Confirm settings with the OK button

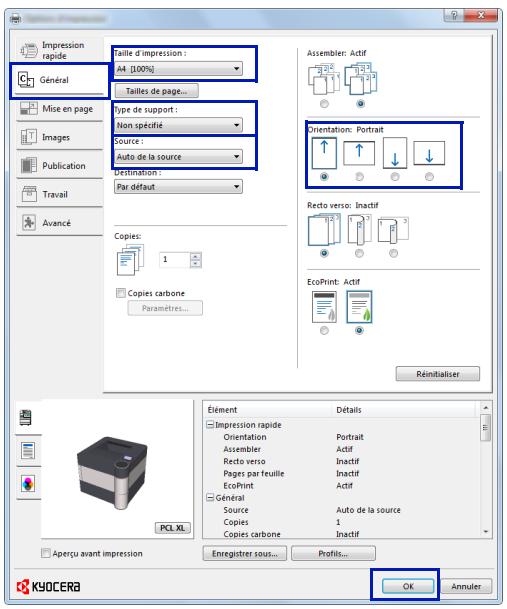click(x=408, y=586)
